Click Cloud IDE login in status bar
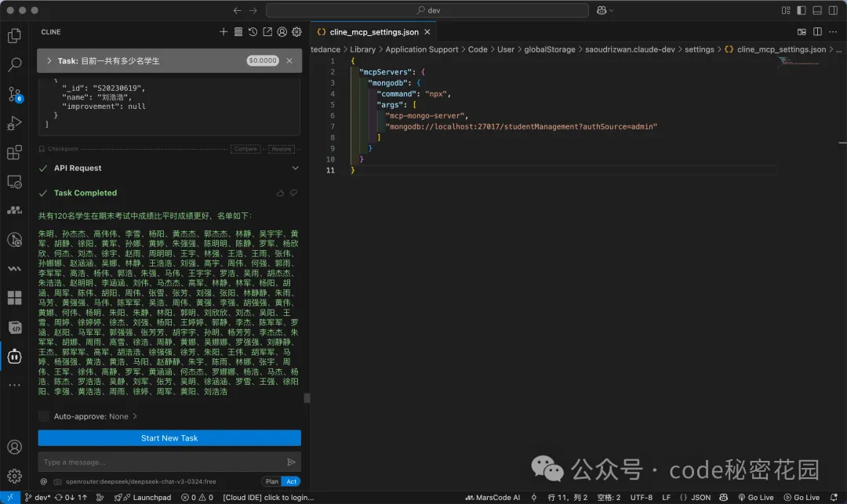Screen dimensions: 847x504 pos(268,498)
